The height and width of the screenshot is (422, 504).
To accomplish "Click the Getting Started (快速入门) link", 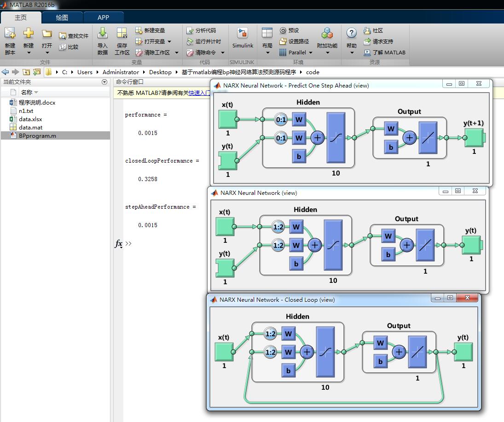I will click(x=199, y=93).
